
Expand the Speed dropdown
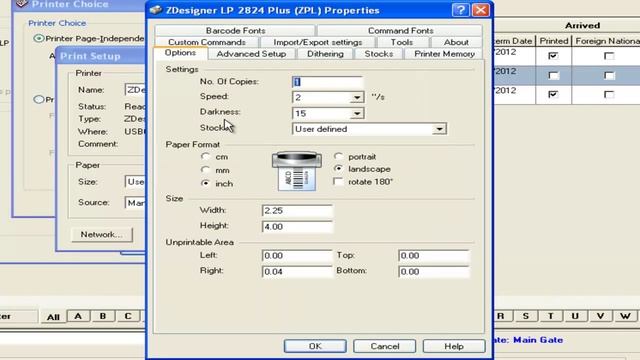(357, 98)
